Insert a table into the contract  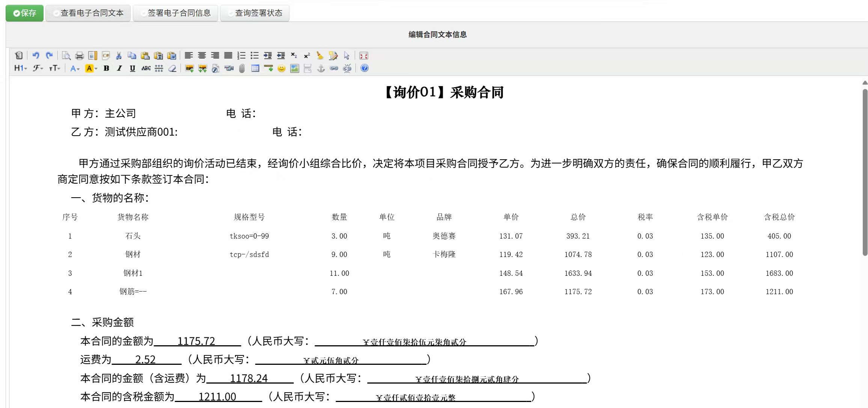point(255,68)
